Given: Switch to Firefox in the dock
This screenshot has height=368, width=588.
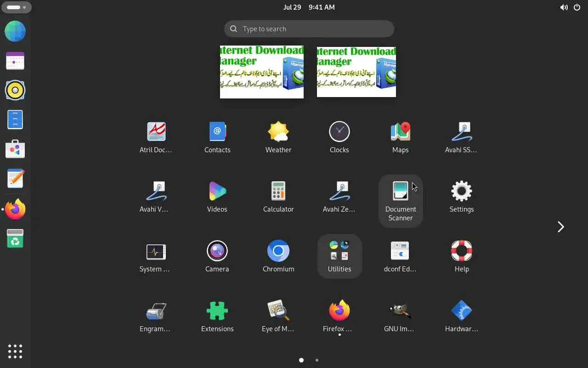Looking at the screenshot, I should [x=15, y=209].
